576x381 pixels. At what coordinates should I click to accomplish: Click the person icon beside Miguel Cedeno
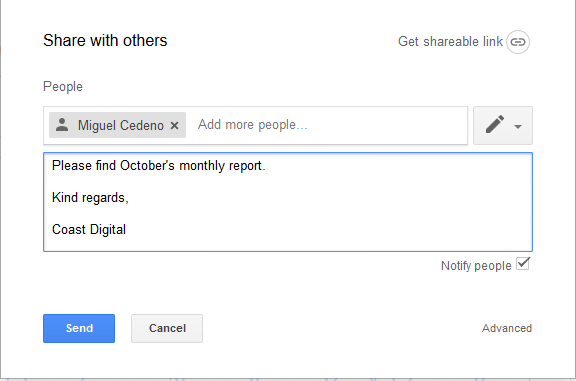(x=62, y=125)
